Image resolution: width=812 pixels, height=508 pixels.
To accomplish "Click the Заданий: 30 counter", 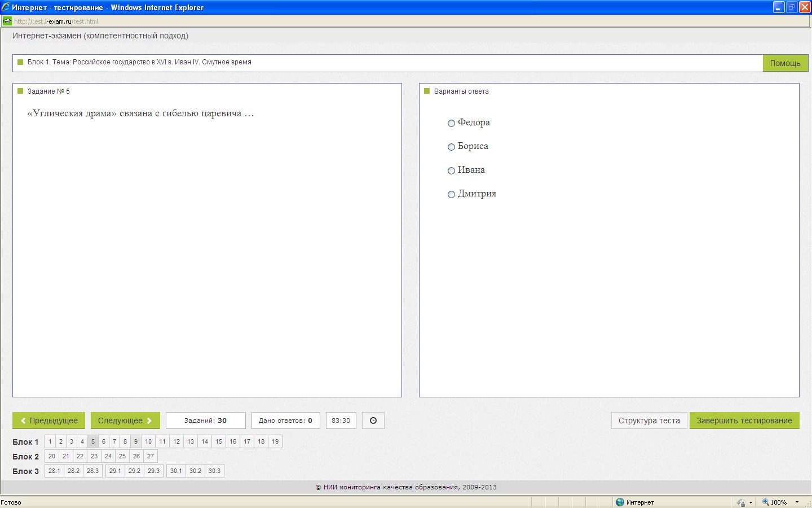I will pyautogui.click(x=205, y=421).
